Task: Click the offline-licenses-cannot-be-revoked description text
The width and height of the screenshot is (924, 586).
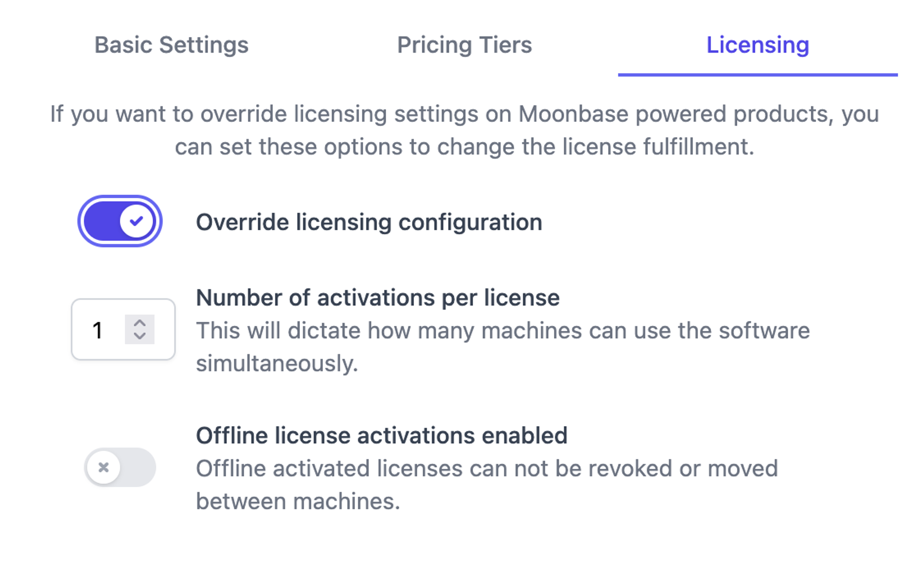Action: click(486, 484)
